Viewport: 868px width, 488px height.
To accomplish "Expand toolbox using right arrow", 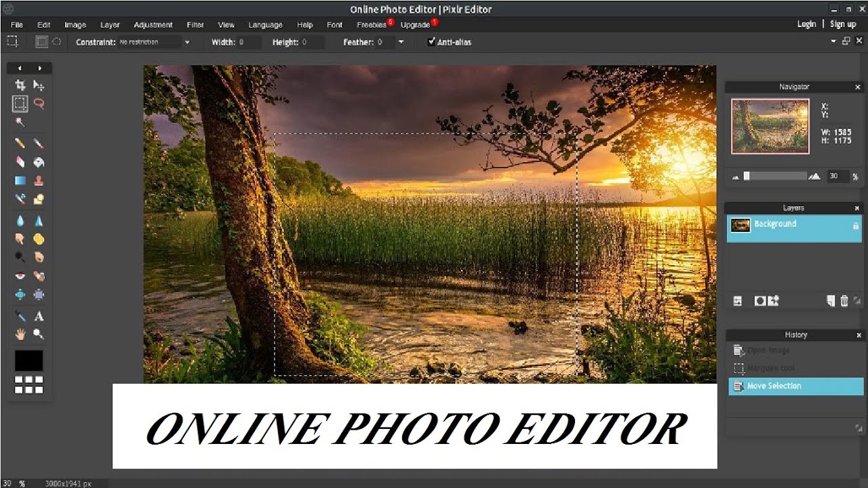I will [x=40, y=68].
